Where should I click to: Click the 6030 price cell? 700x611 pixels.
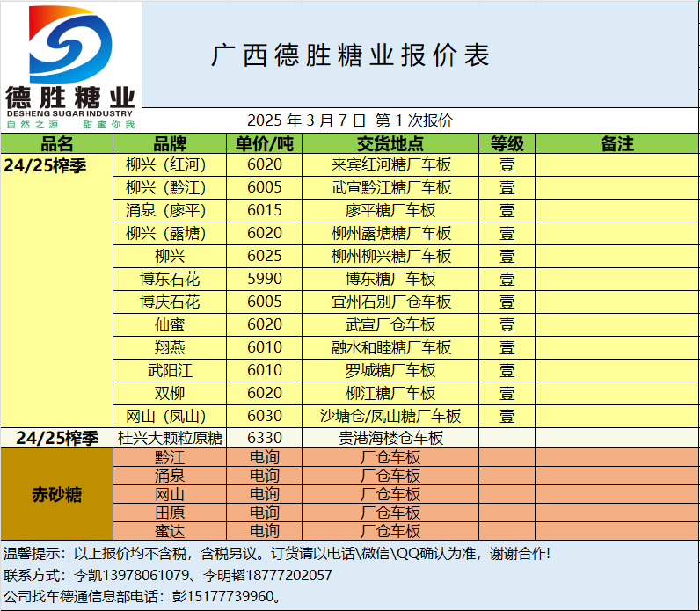(265, 416)
